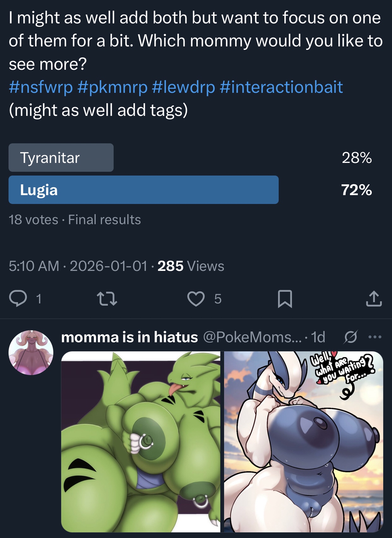The image size is (392, 538).
Task: Tap the #interactionbait hashtag
Action: pos(281,87)
